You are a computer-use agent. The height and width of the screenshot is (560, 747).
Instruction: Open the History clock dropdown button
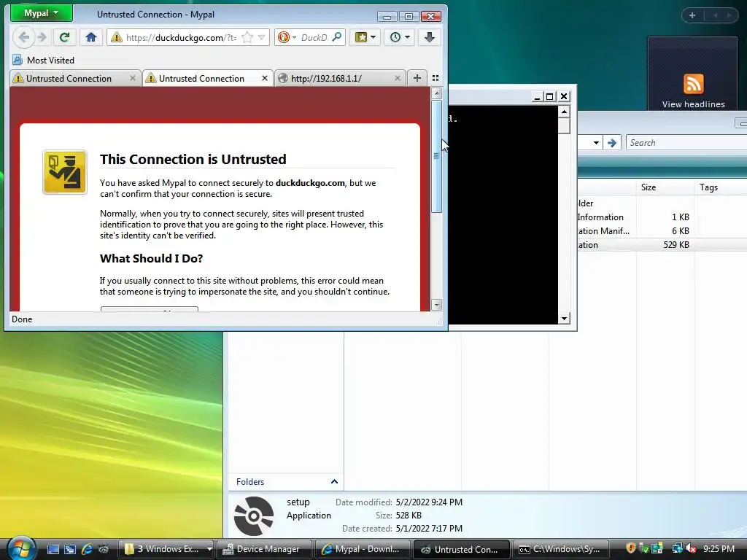[x=400, y=37]
